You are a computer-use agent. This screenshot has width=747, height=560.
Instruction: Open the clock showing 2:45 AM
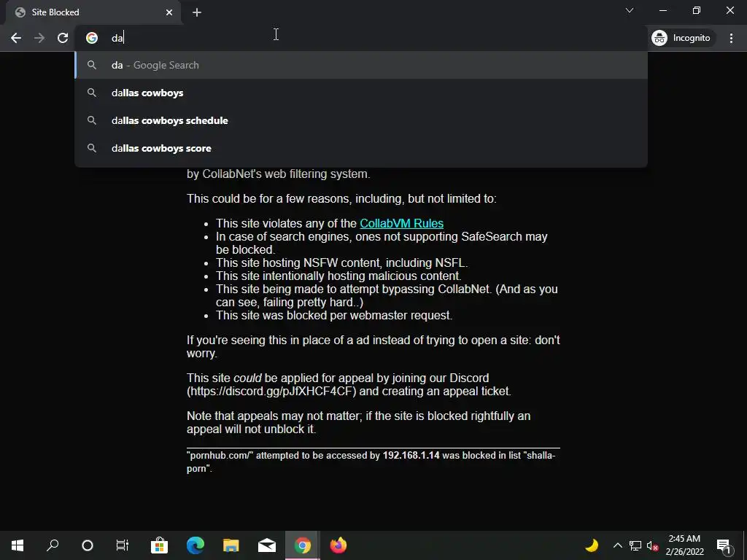684,545
